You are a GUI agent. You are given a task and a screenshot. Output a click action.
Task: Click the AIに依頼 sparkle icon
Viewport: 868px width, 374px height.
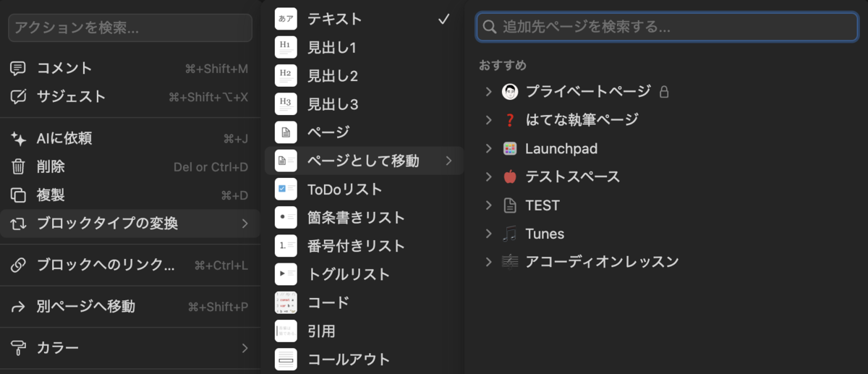coord(18,139)
